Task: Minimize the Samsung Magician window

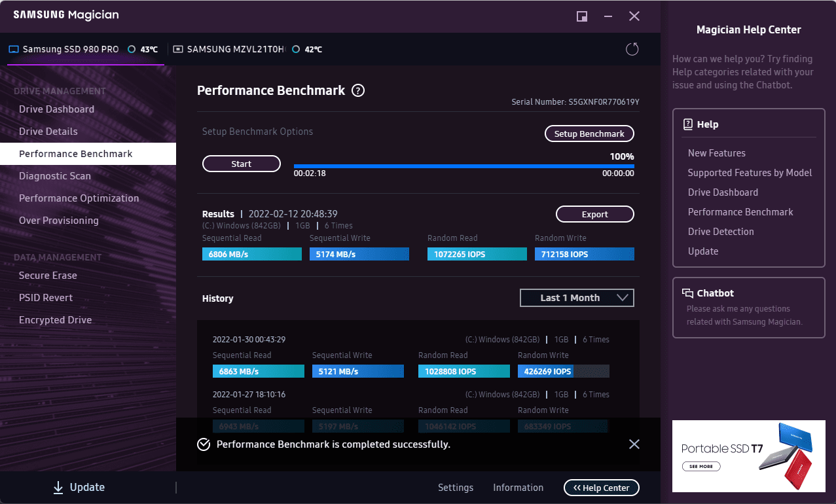Action: coord(608,16)
